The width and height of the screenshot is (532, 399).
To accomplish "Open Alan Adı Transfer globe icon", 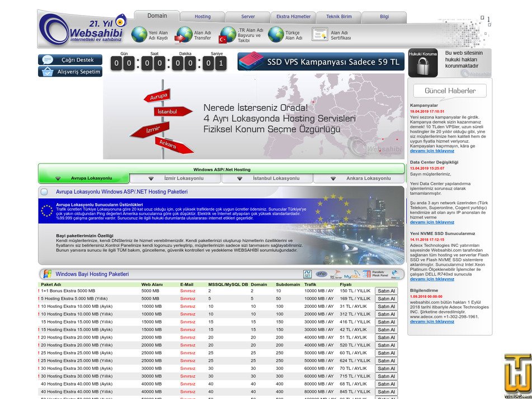I will point(183,34).
